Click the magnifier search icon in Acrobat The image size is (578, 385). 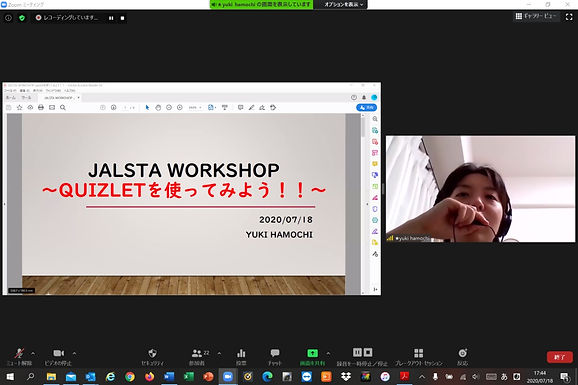coord(63,107)
